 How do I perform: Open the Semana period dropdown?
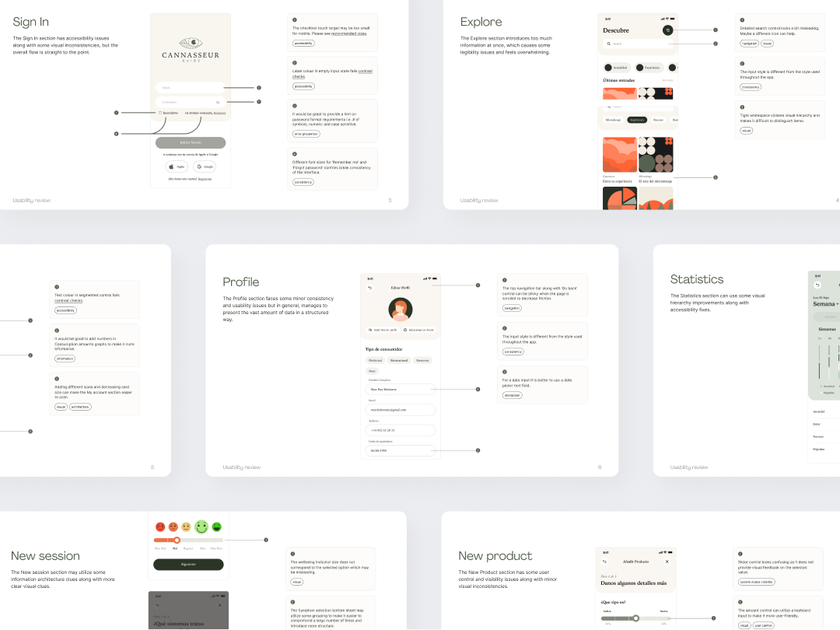click(825, 303)
